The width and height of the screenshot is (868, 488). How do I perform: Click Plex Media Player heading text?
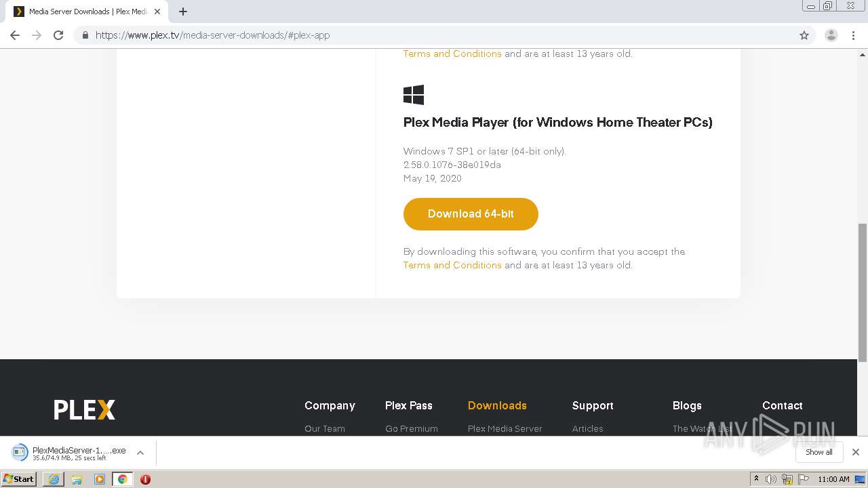[x=558, y=123]
